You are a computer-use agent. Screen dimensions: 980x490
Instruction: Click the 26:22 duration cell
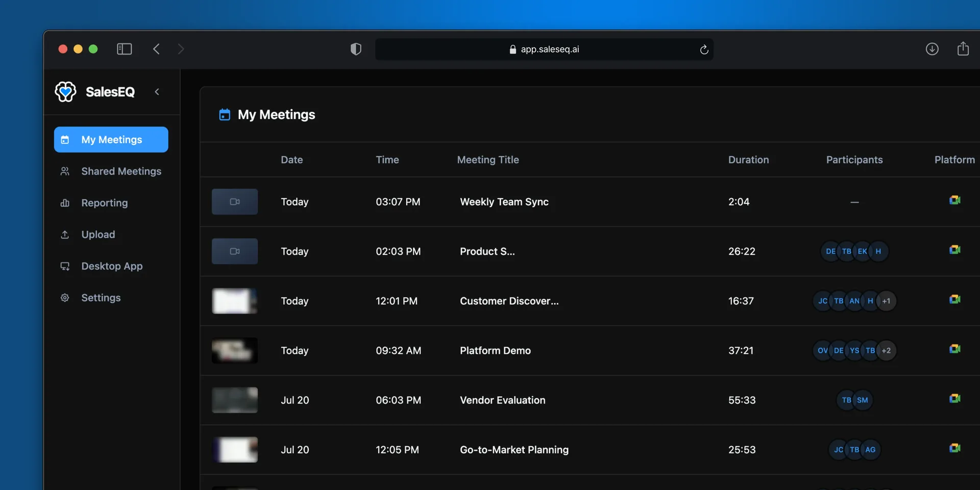pyautogui.click(x=742, y=251)
